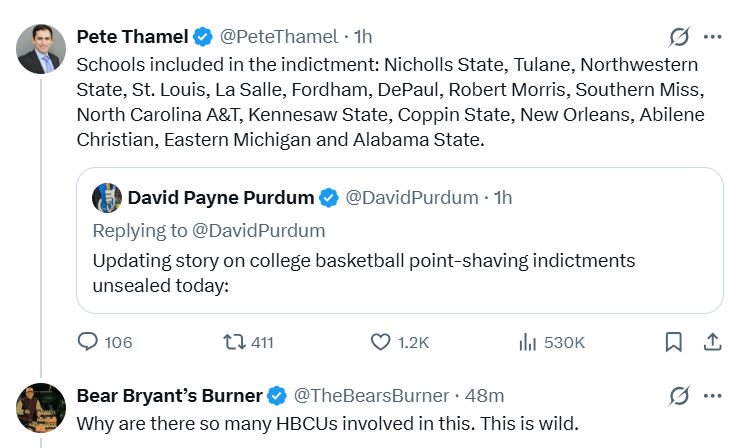This screenshot has width=739, height=448.
Task: Bookmark Pete Thamel's tweet
Action: pyautogui.click(x=674, y=342)
